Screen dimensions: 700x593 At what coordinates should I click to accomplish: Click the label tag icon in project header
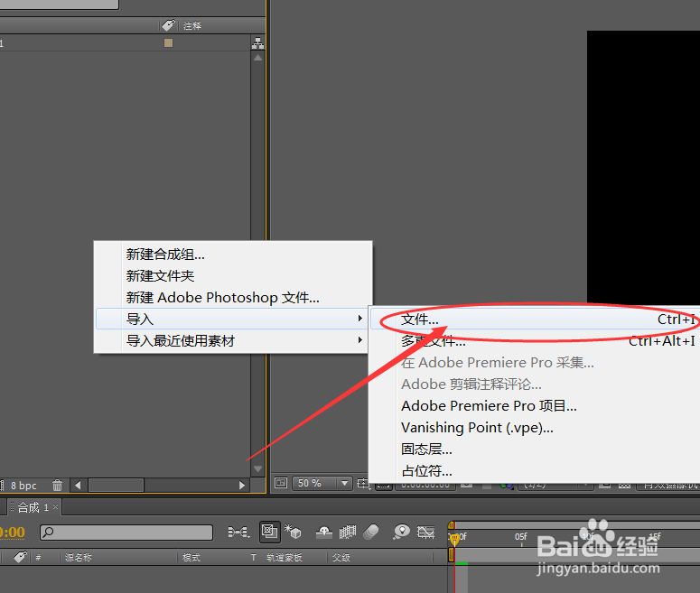click(168, 25)
